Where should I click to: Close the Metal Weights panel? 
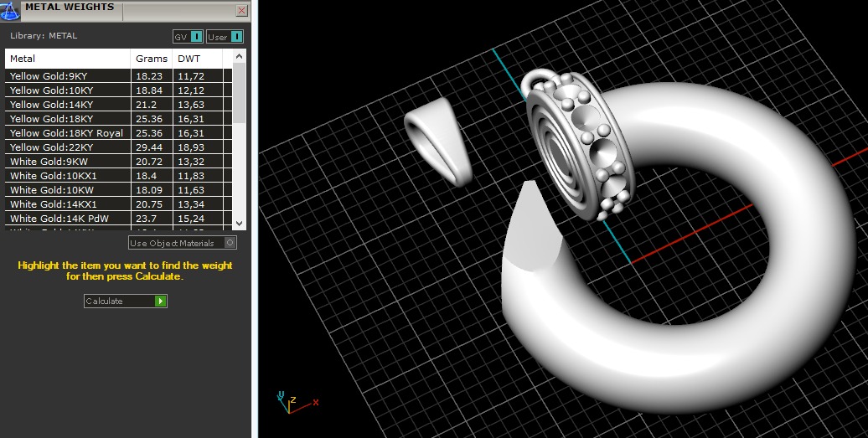click(241, 11)
